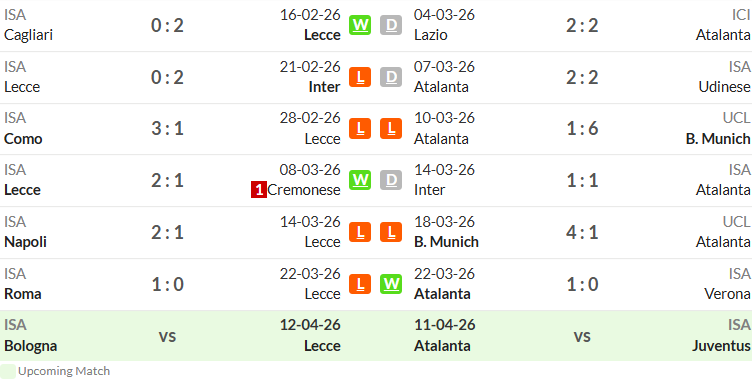This screenshot has height=380, width=752.
Task: Click the green W badge for Cagliari-Lecce
Action: [360, 25]
